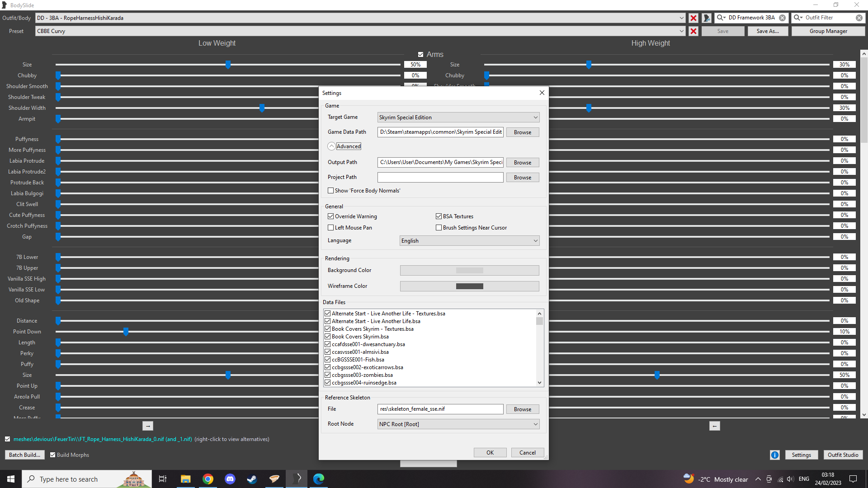The height and width of the screenshot is (488, 868).
Task: Pick a new Wireframe Color
Action: coord(469,286)
